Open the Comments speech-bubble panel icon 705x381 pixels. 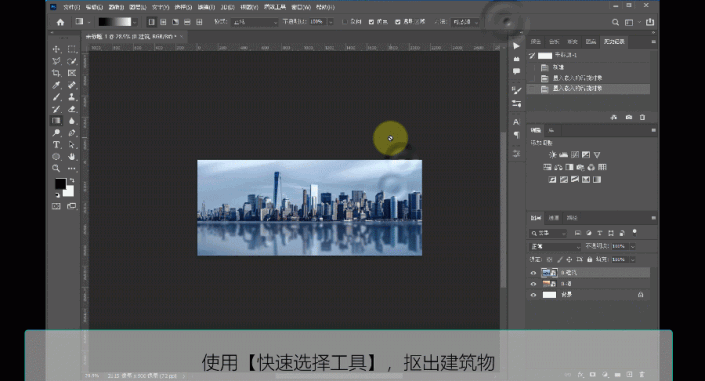coord(516,71)
